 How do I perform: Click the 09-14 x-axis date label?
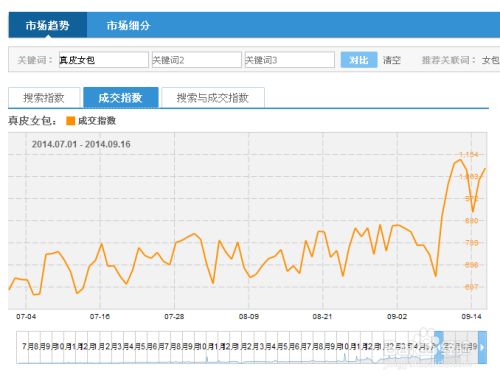point(471,317)
